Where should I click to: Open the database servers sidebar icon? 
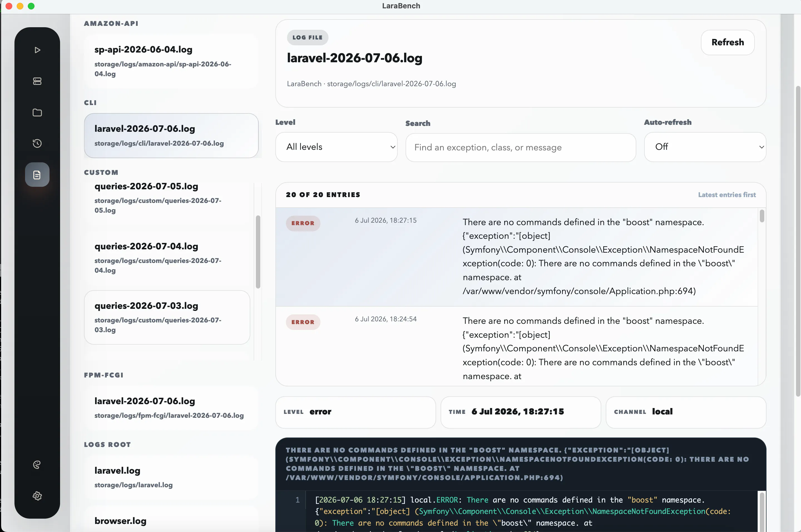pos(37,81)
